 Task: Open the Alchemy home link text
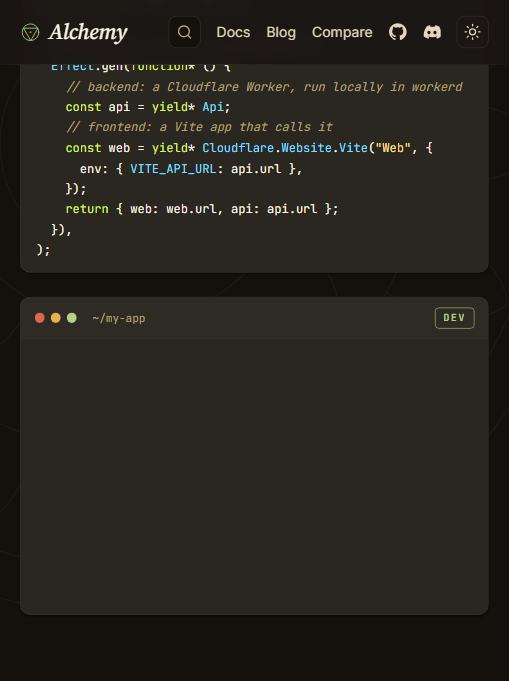(88, 33)
